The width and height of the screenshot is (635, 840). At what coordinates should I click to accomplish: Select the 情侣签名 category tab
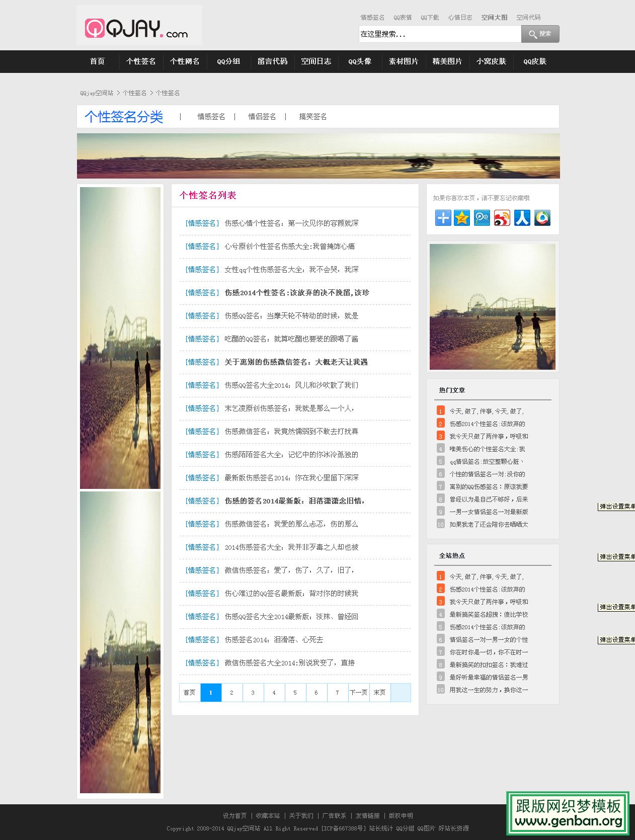click(x=262, y=117)
